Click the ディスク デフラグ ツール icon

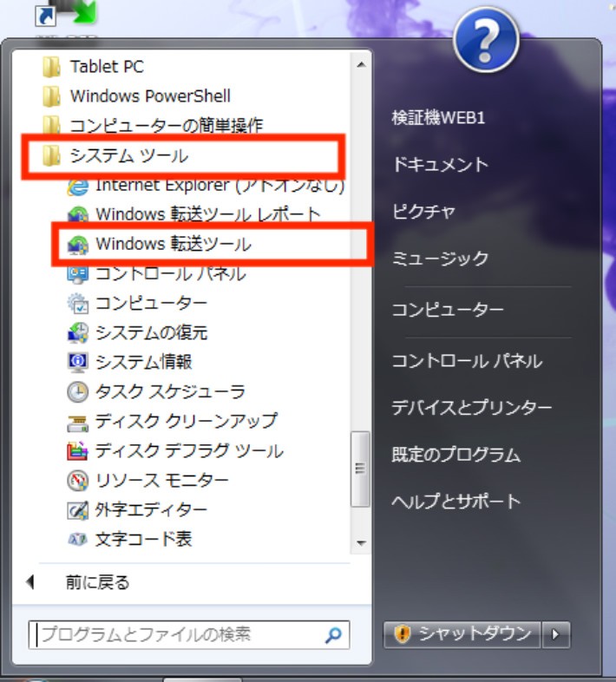[x=78, y=451]
